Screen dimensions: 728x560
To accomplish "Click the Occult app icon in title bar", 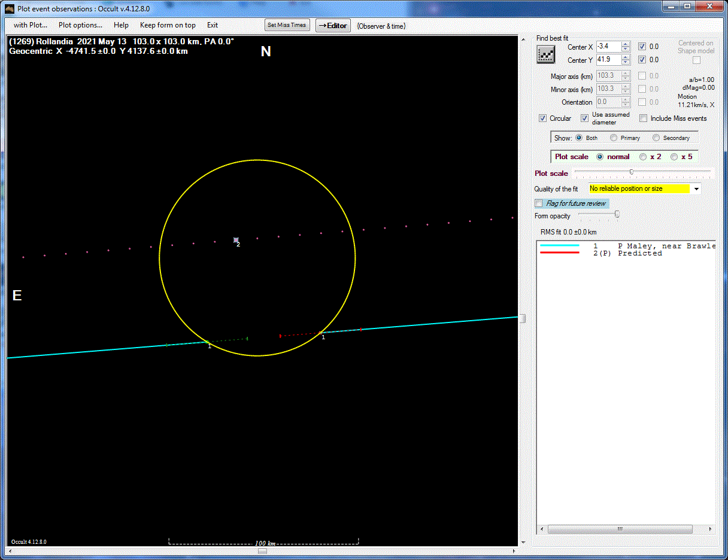I will (10, 7).
